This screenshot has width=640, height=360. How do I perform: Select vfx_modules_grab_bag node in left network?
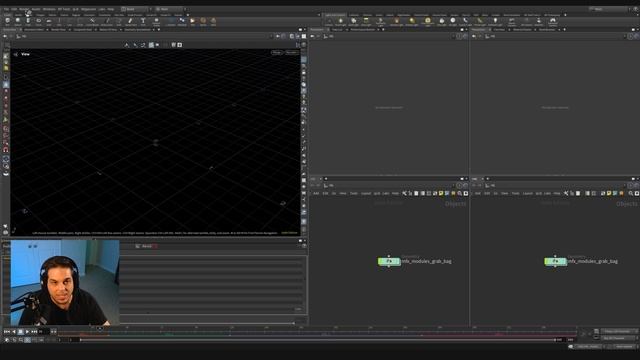(x=389, y=261)
